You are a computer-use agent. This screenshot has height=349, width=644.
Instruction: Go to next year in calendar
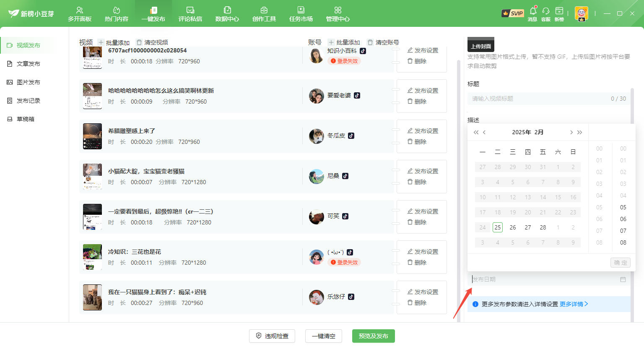coord(579,132)
